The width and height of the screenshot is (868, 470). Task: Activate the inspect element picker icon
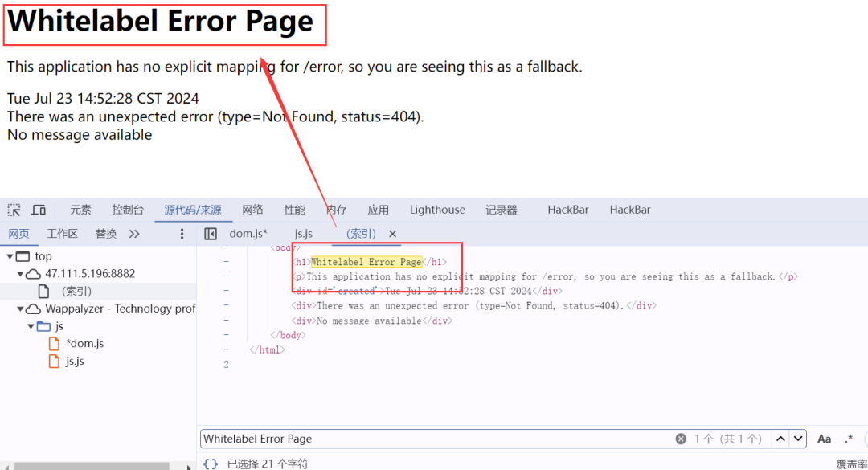pyautogui.click(x=14, y=210)
